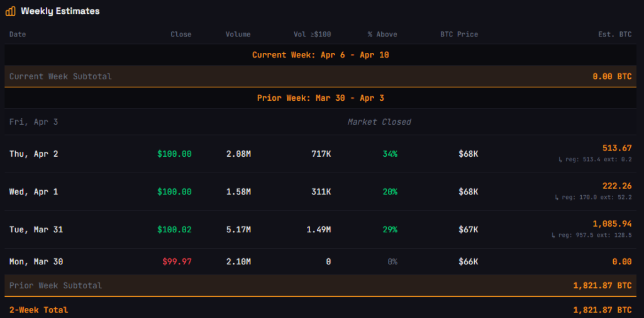Click the BTC Price column header
This screenshot has height=318, width=644.
[459, 34]
